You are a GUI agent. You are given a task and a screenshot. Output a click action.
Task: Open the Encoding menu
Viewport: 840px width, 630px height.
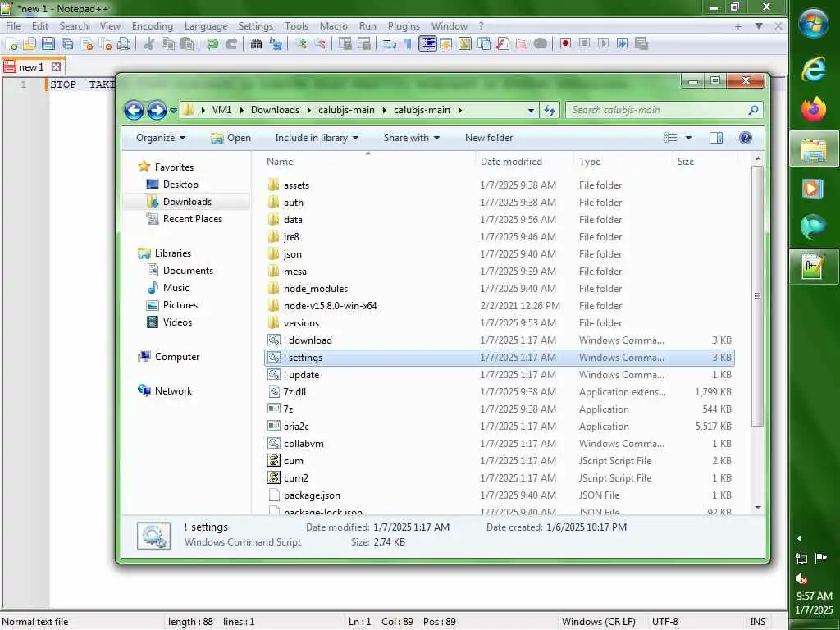tap(152, 26)
